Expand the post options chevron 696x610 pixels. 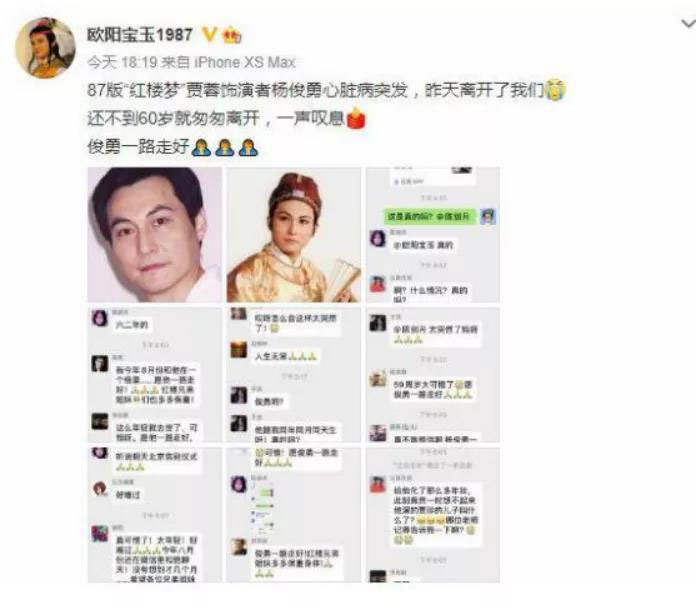[688, 24]
